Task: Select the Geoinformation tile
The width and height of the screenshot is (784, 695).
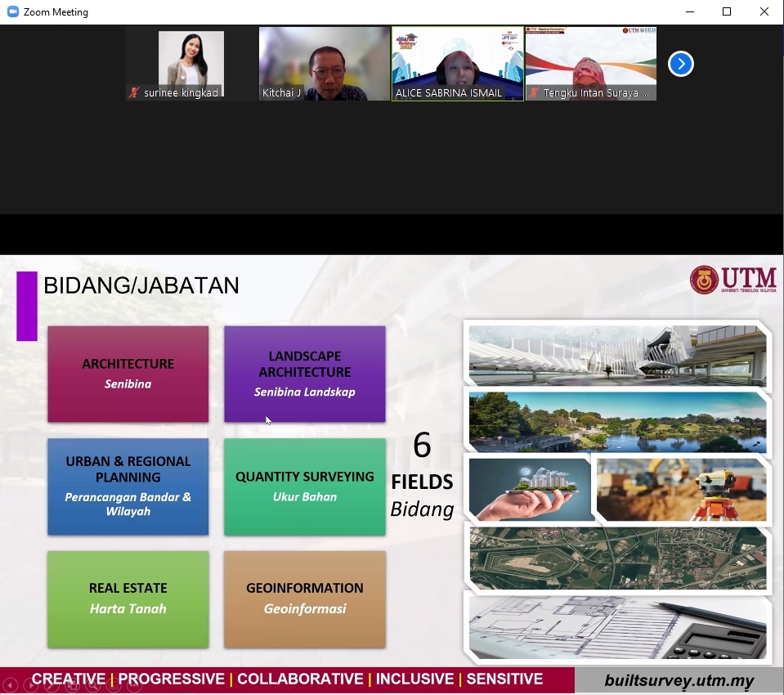Action: pos(304,599)
